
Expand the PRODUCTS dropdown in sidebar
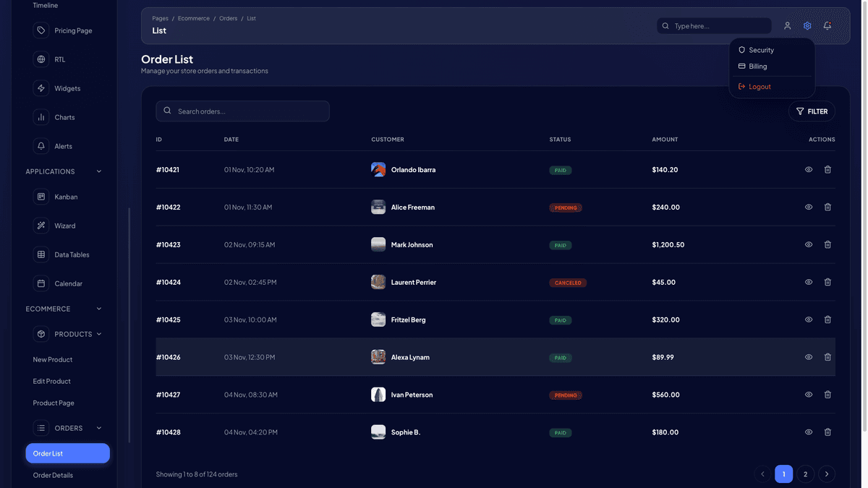(101, 334)
